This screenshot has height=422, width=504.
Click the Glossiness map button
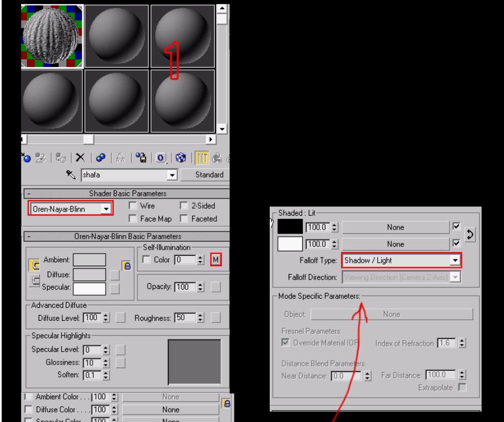coord(120,363)
